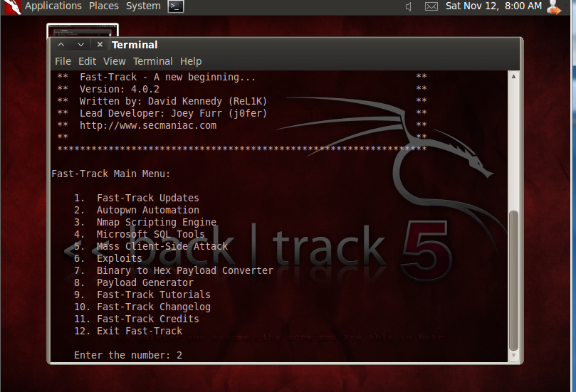This screenshot has height=392, width=576.
Task: Click menu line '12. Exit Fast-Track'
Action: 128,332
